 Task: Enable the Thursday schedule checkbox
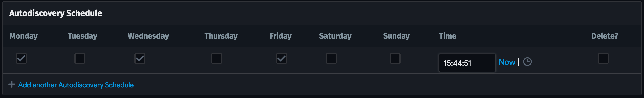217,58
